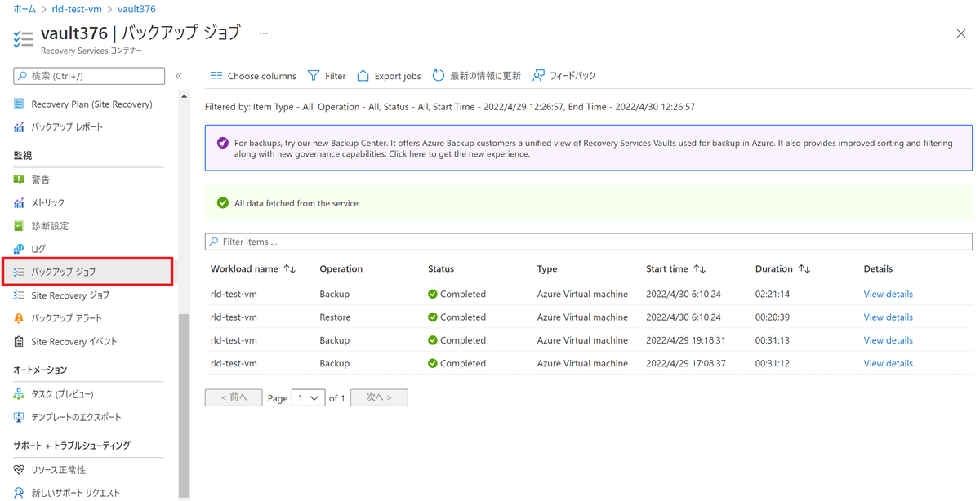Click the テンプレートのエクスポート icon
Viewport: 980px width, 501px height.
[19, 417]
